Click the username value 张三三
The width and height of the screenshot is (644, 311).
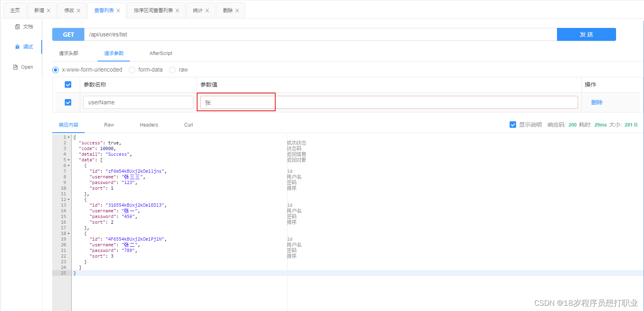132,177
